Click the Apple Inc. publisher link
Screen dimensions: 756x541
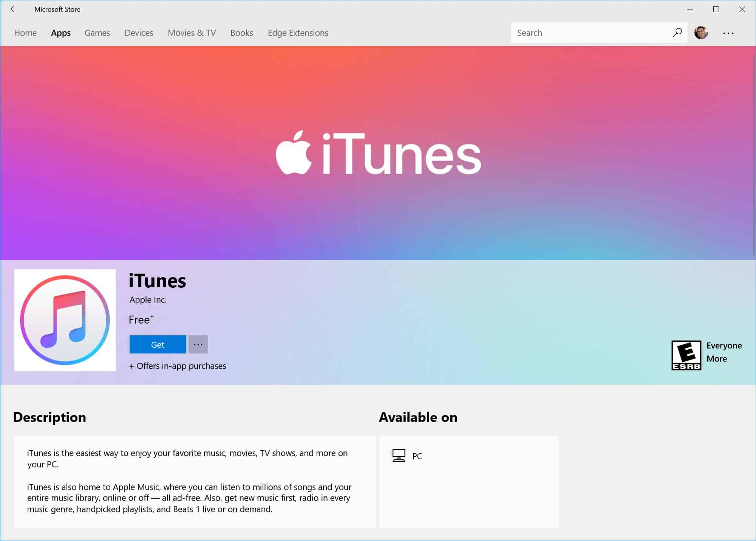(x=148, y=300)
